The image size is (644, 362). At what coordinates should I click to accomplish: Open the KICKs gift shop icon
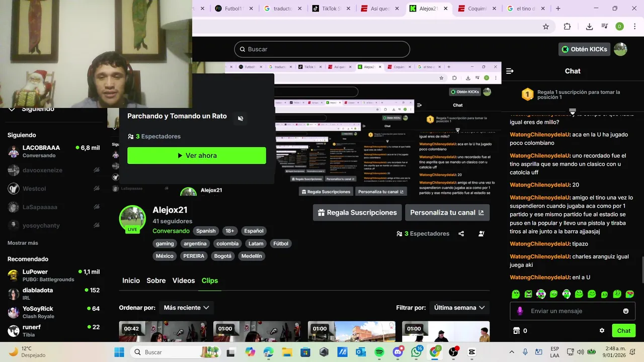516,331
